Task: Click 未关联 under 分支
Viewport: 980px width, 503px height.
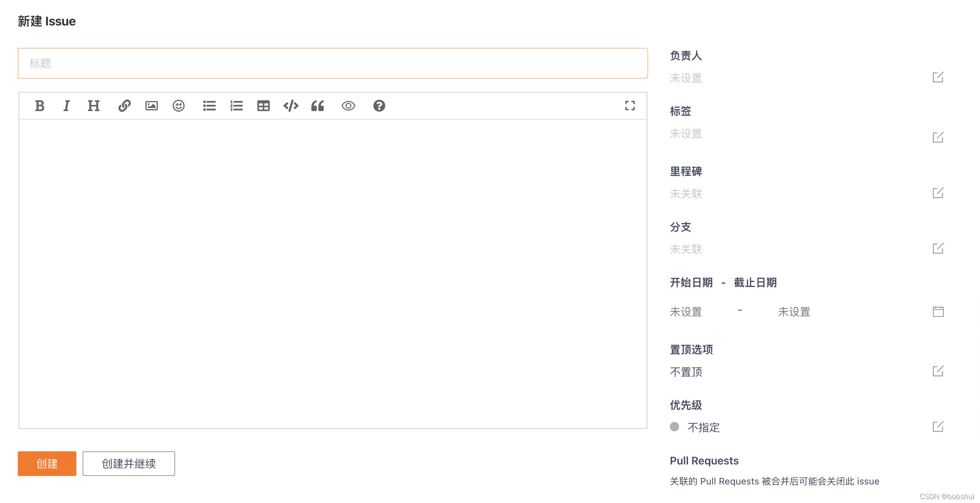Action: pyautogui.click(x=686, y=249)
